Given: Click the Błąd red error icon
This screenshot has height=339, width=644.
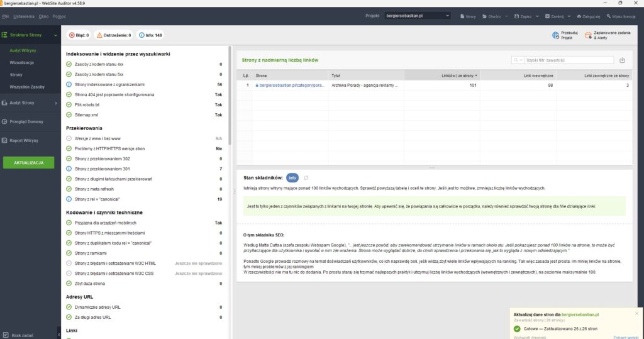Looking at the screenshot, I should tap(72, 35).
